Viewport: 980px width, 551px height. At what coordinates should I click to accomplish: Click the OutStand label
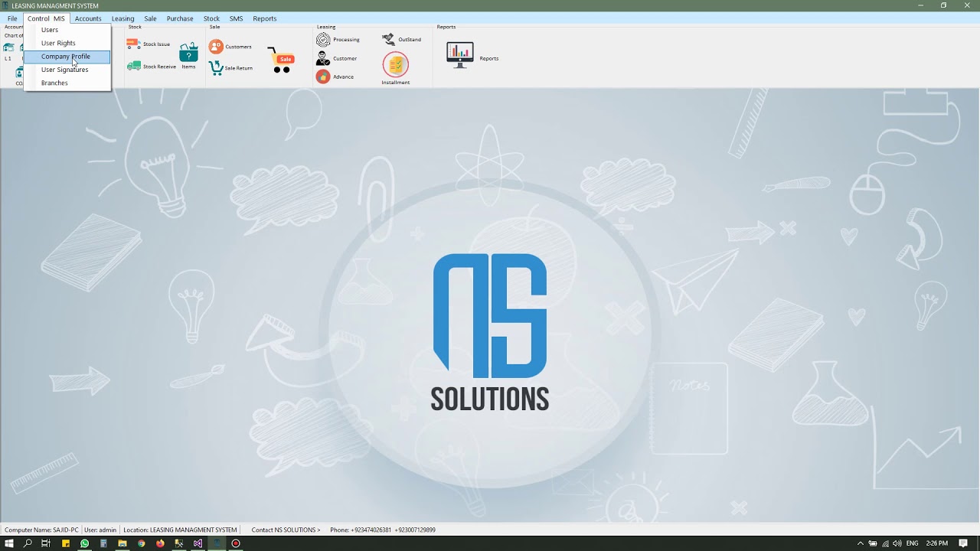point(410,40)
